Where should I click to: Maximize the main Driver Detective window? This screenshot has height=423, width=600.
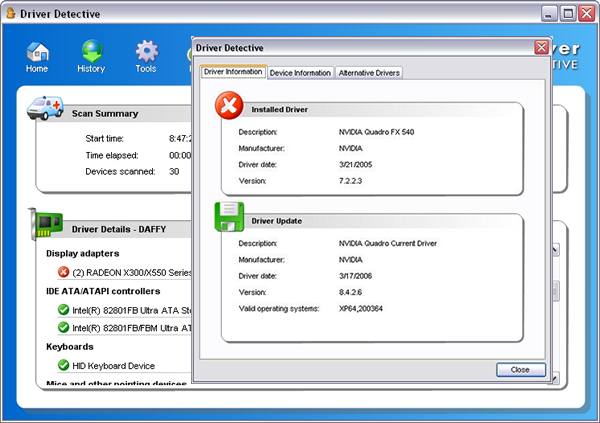pos(568,14)
